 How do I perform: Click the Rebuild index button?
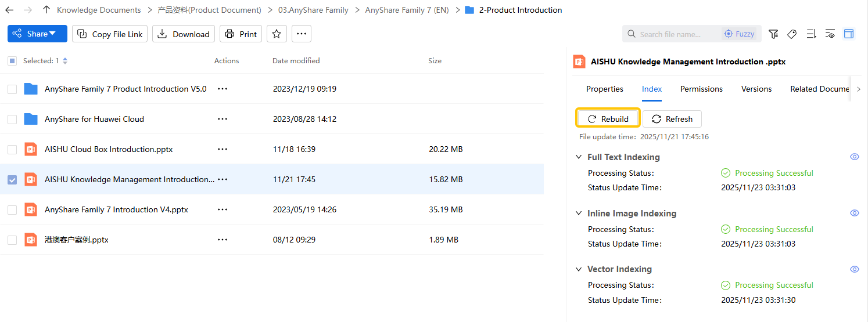pos(608,119)
